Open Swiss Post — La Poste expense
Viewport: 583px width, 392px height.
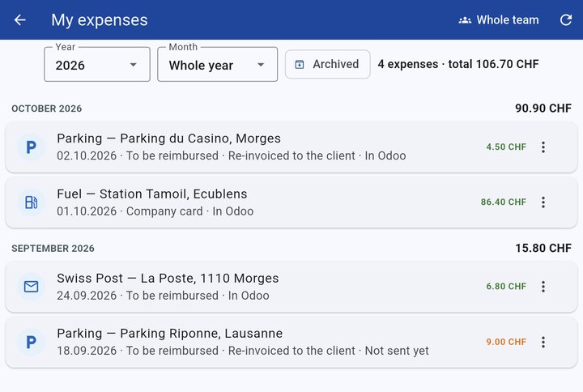pyautogui.click(x=291, y=287)
